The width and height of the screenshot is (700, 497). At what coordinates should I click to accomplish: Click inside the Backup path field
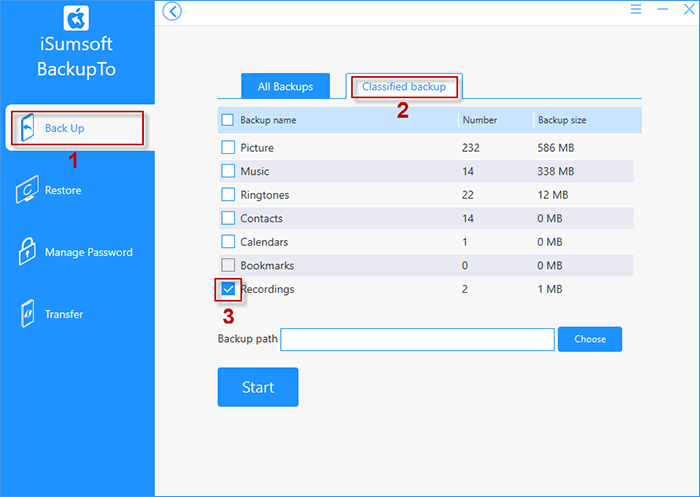[x=417, y=339]
